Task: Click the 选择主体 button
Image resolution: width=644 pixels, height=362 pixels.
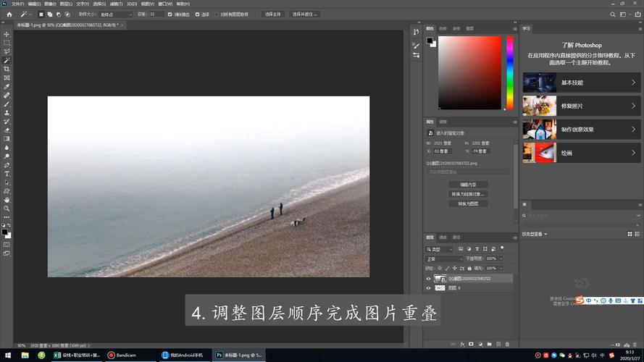Action: [273, 14]
